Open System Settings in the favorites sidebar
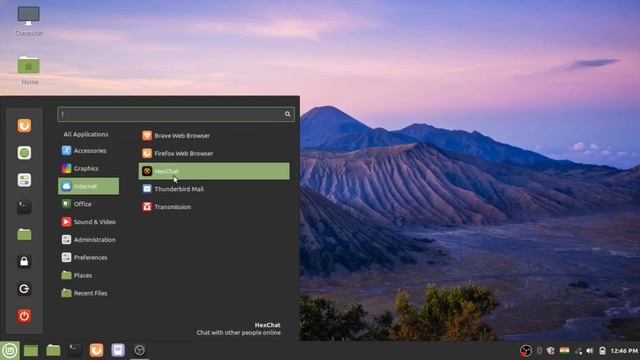The height and width of the screenshot is (360, 640). coord(24,180)
